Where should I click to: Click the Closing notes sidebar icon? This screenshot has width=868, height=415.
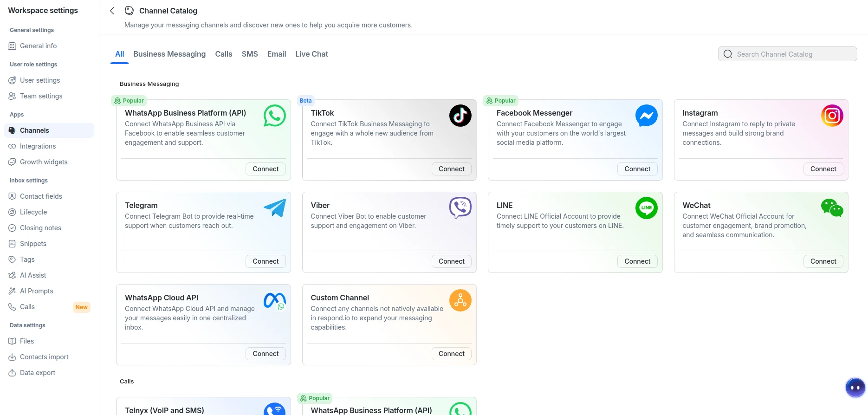pyautogui.click(x=12, y=228)
